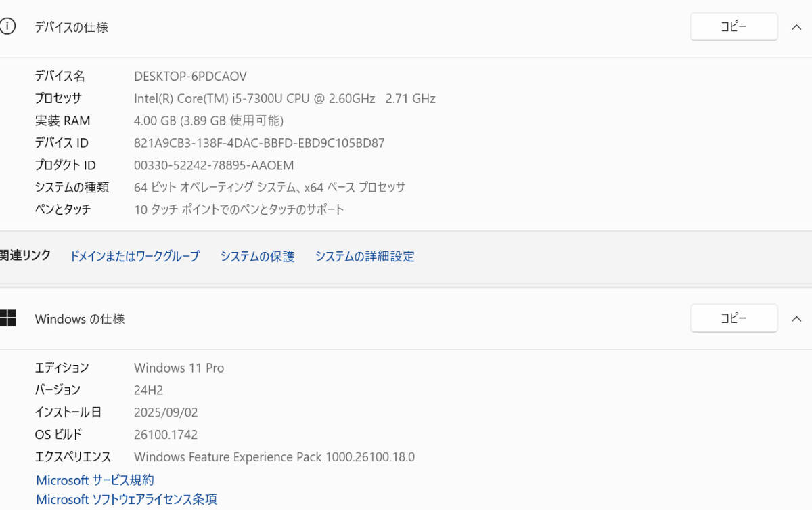812x510 pixels.
Task: Click the Windows logo icon beside Windows の仕様
Action: pyautogui.click(x=7, y=318)
